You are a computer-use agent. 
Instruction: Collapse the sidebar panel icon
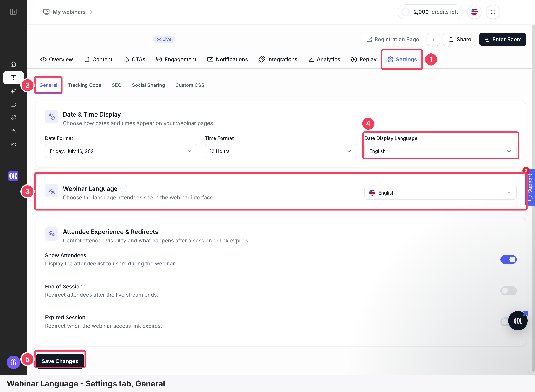[x=13, y=12]
